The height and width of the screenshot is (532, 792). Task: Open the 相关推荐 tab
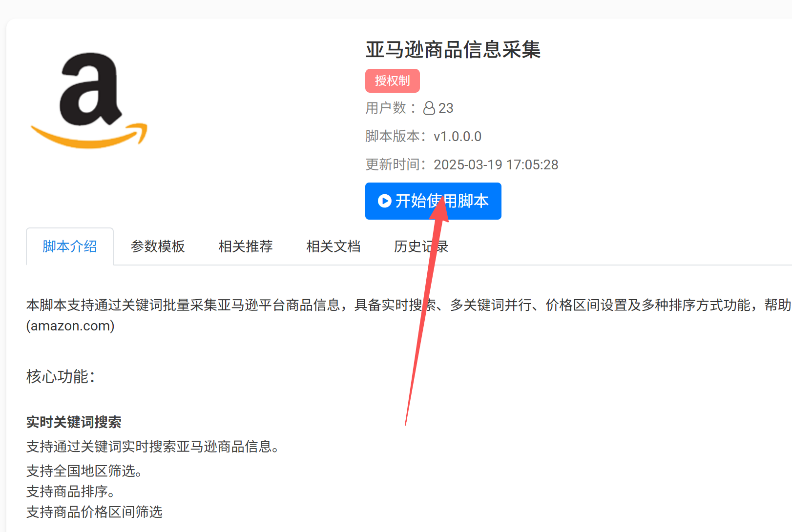click(246, 246)
